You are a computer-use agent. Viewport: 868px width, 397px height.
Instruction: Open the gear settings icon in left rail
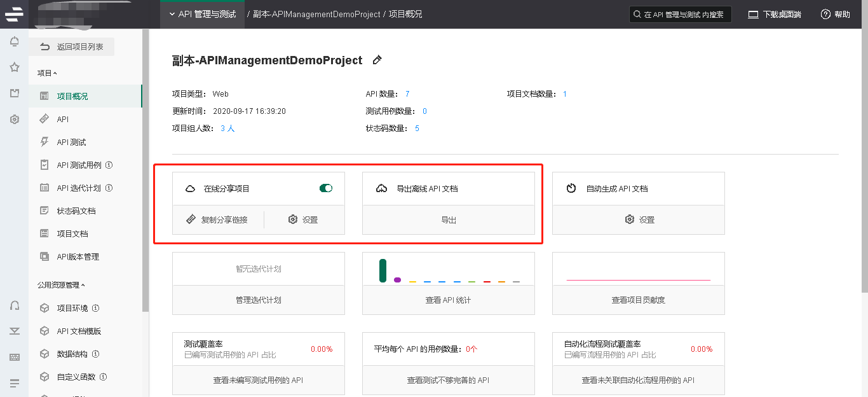15,119
